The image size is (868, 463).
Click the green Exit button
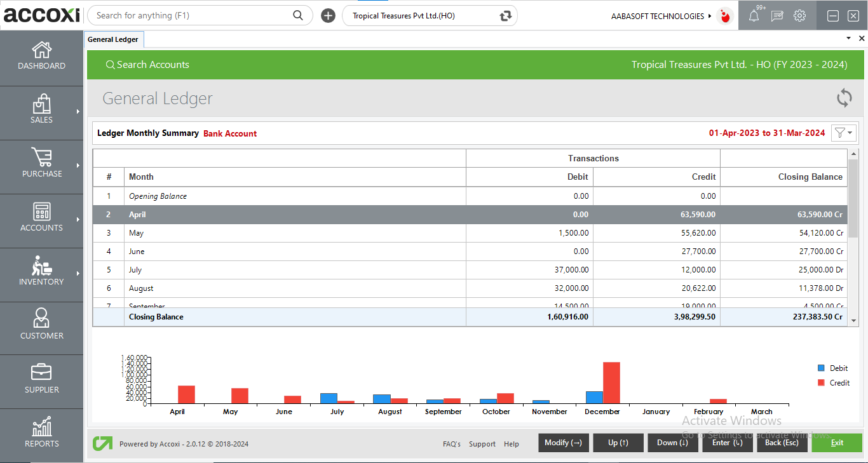pyautogui.click(x=836, y=443)
